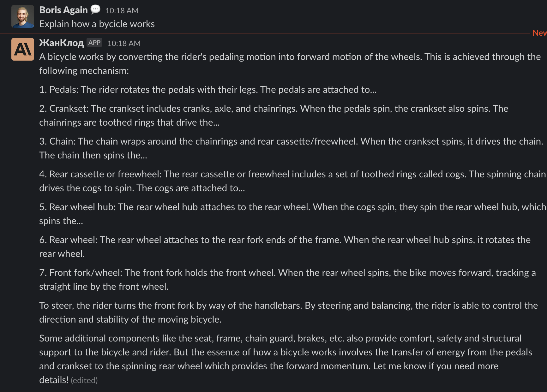The image size is (547, 392).
Task: Open the ЖанКлод sender name
Action: pyautogui.click(x=62, y=43)
